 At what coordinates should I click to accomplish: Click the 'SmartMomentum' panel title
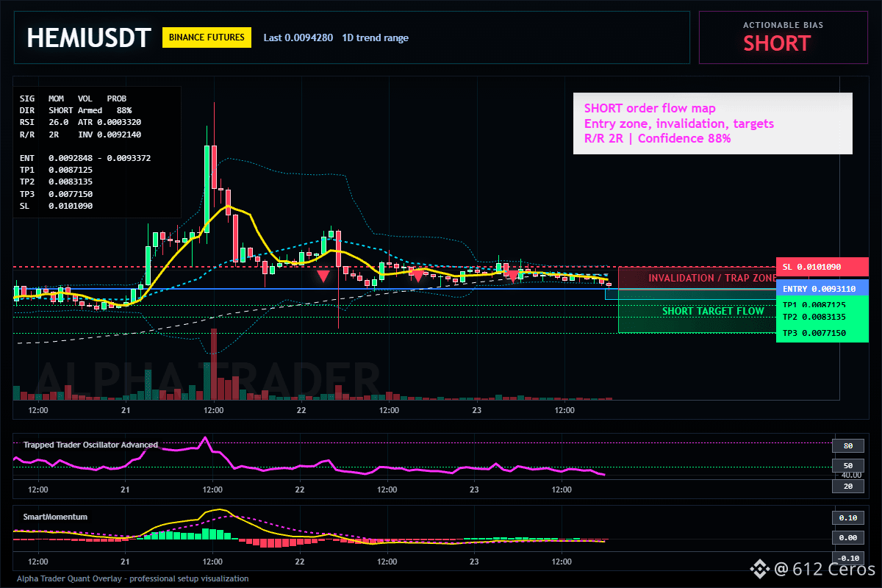(x=55, y=517)
